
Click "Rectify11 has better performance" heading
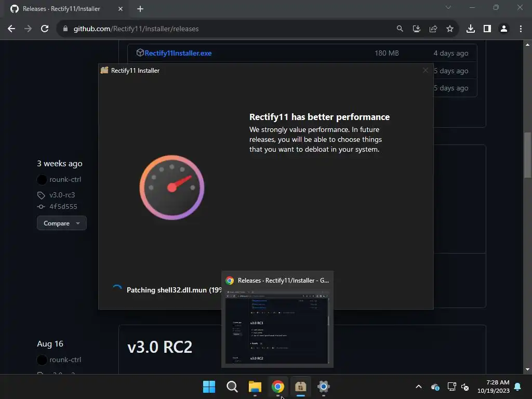[x=320, y=117]
